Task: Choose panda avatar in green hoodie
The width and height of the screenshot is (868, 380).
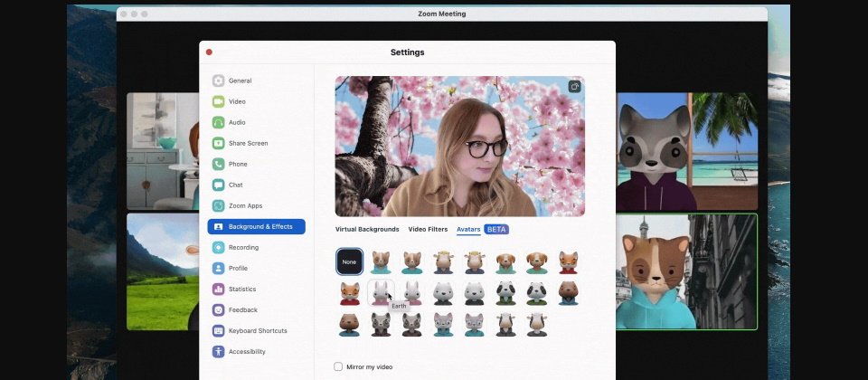Action: (506, 293)
